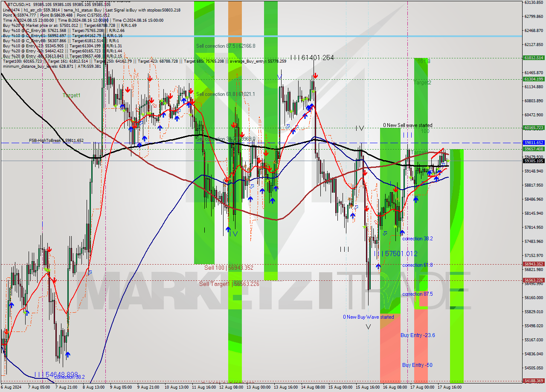546x392 pixels.
Task: Click the '10 Aug 13:00' time axis label
Action: (177, 387)
